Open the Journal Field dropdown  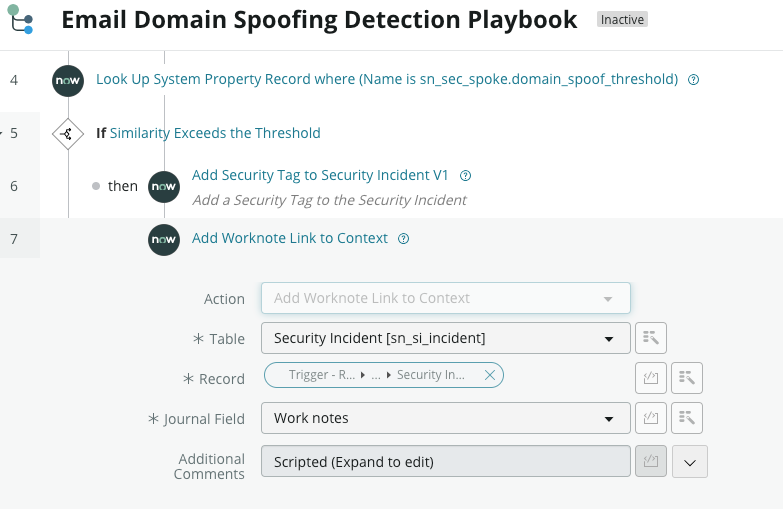click(x=445, y=418)
